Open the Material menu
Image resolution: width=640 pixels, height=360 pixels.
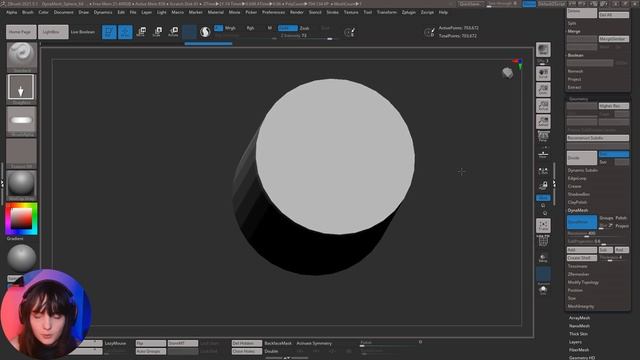[x=216, y=12]
